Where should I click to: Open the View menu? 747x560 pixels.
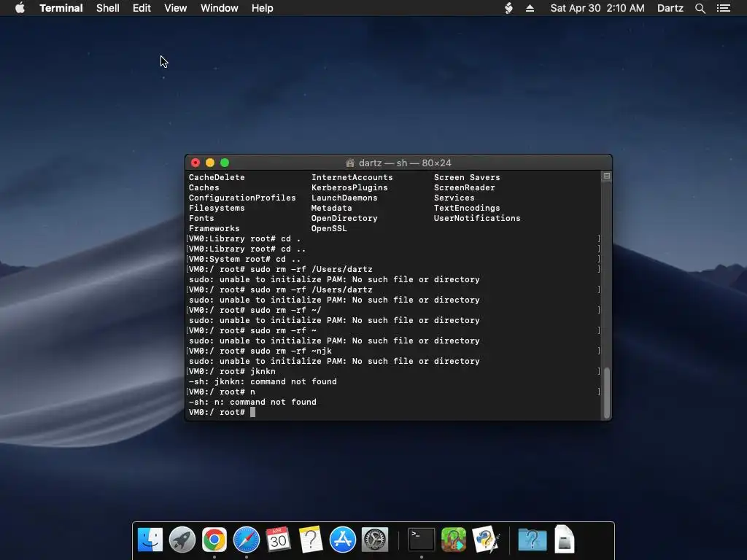point(175,8)
